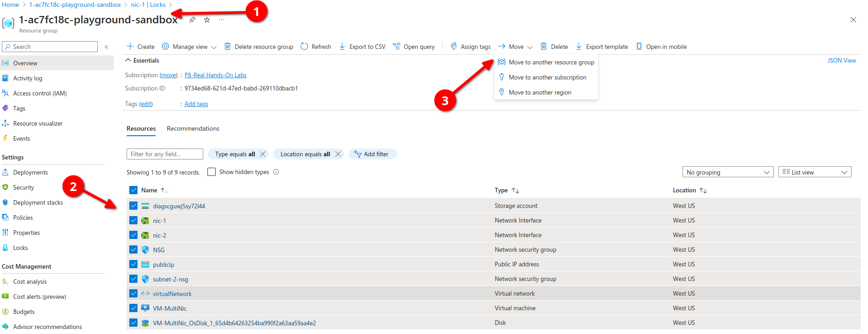The height and width of the screenshot is (334, 868).
Task: Open the No grouping dropdown
Action: [728, 172]
